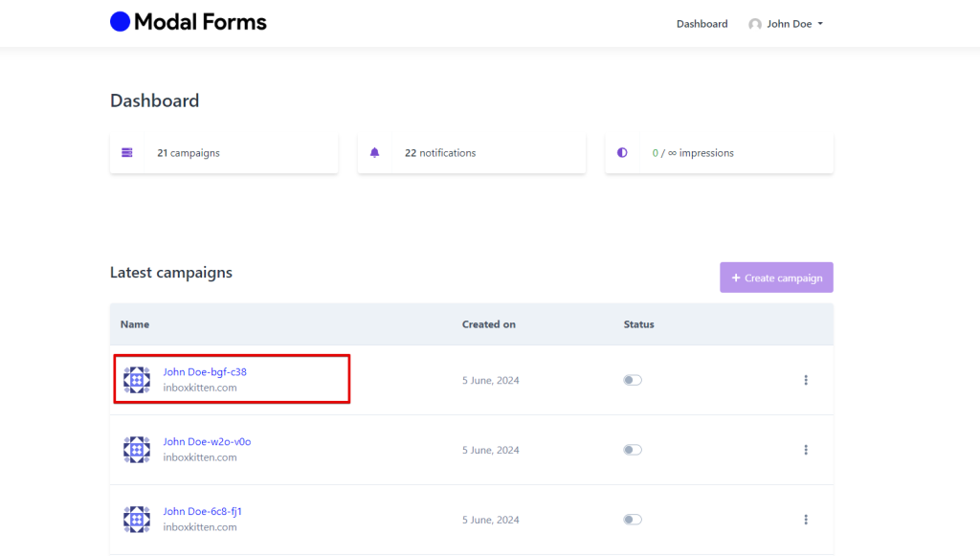This screenshot has width=980, height=556.
Task: Click the John Doe-w2o-v0o campaign favicon
Action: click(137, 450)
